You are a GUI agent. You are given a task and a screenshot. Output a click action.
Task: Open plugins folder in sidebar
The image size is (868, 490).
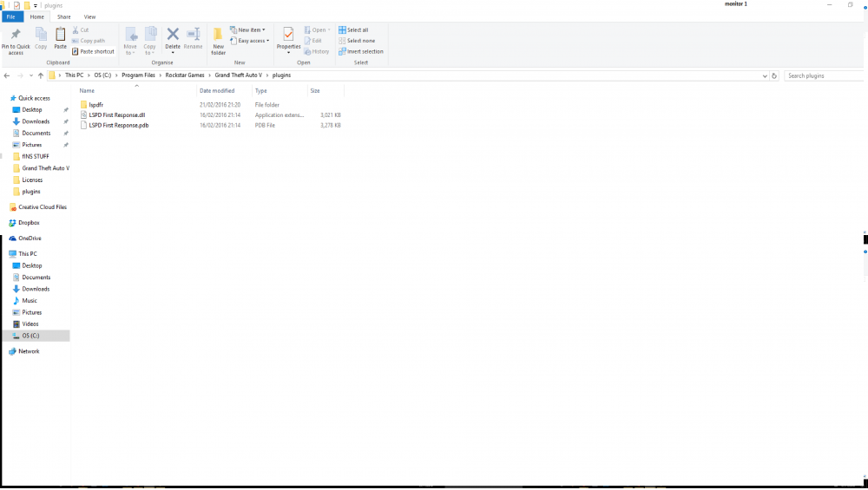(x=31, y=192)
